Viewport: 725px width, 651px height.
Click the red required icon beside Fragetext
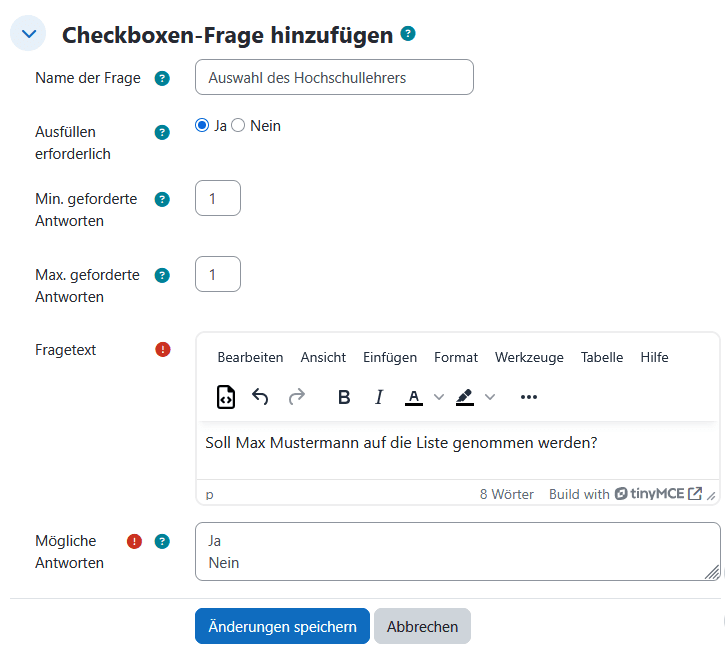(x=163, y=350)
